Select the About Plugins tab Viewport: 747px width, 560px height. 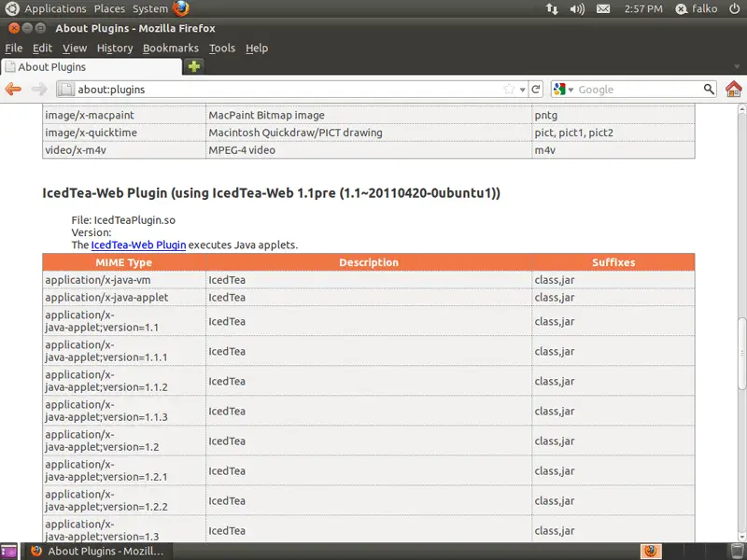click(92, 67)
